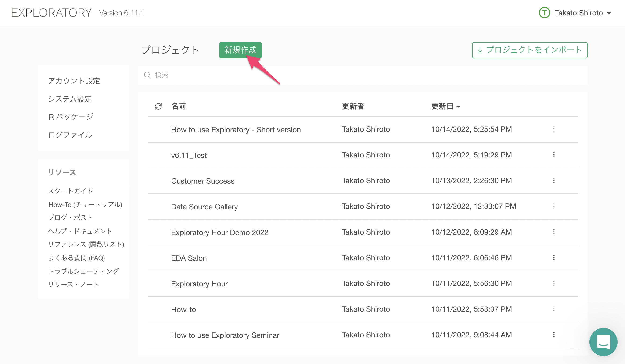Screen dimensions: 625x364
Task: Open the options menu for v6.11_Test
Action: (x=554, y=155)
